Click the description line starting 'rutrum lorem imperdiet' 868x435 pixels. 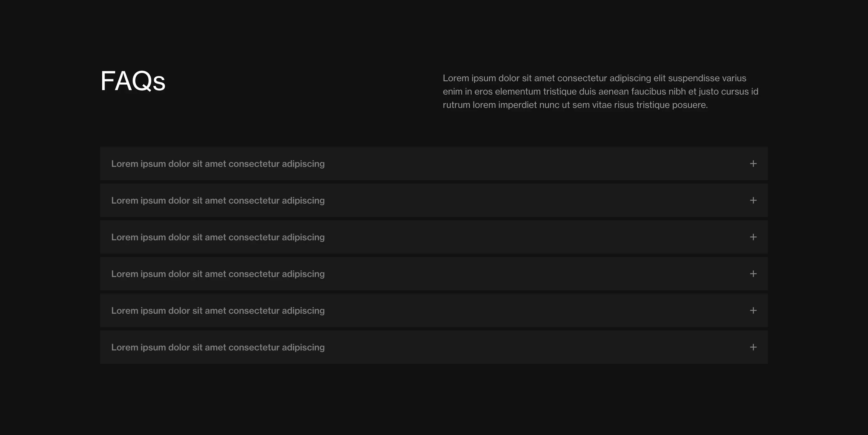click(x=575, y=105)
